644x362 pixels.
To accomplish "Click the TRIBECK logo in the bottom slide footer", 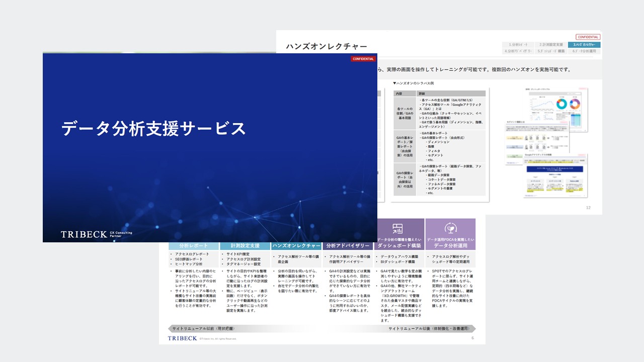I will click(x=183, y=338).
